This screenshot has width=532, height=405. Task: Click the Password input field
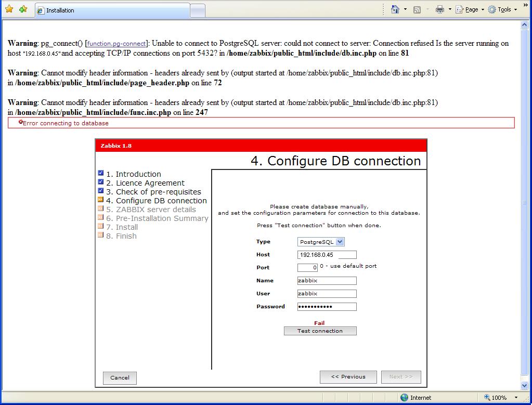(x=327, y=307)
